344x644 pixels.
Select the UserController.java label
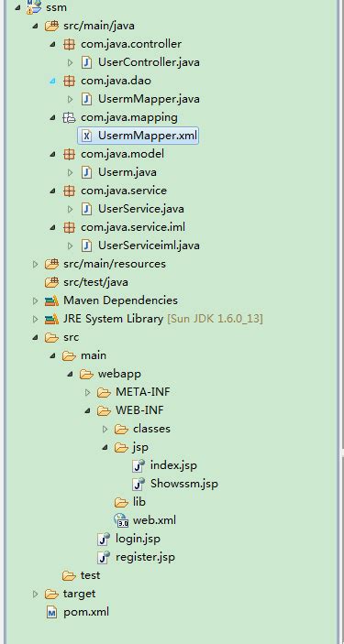coord(149,62)
